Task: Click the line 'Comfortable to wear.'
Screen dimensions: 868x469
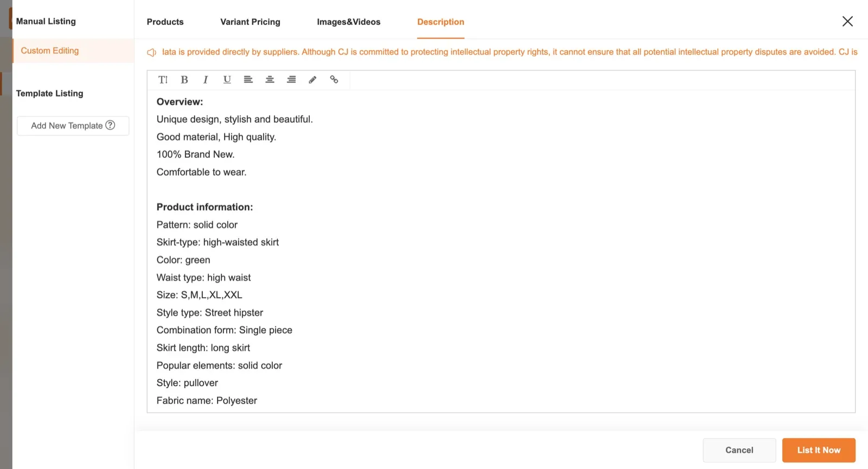Action: click(201, 172)
